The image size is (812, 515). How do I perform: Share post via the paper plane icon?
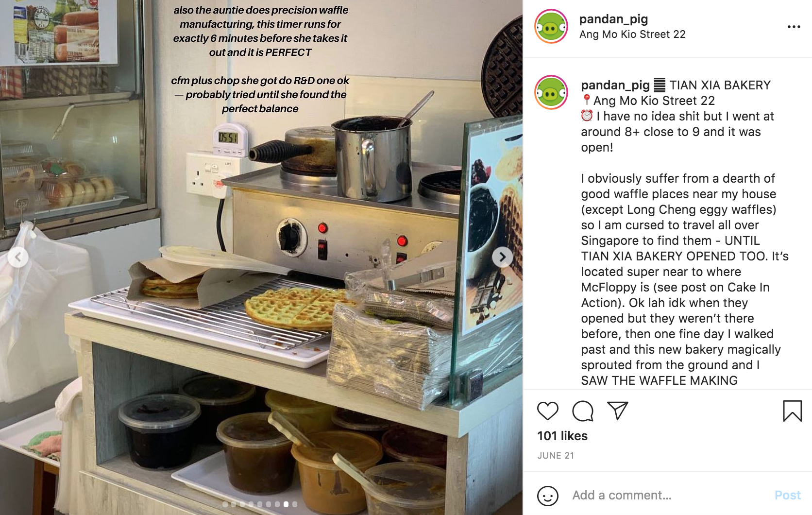tap(618, 411)
